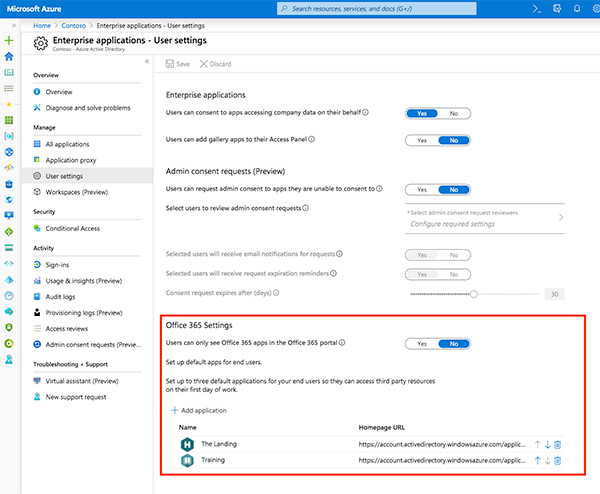Expand the left navigation rail chevrons
The image size is (600, 494).
(14, 26)
